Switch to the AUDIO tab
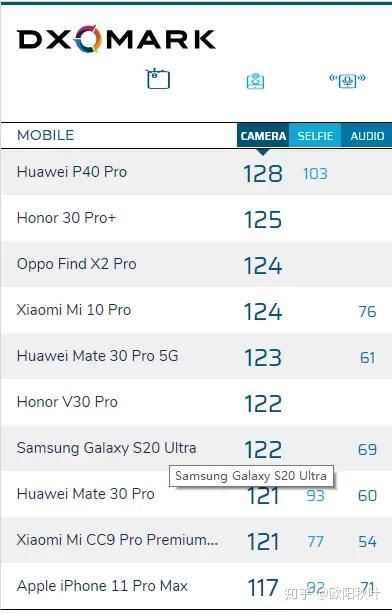Screen dimensions: 392x613 pyautogui.click(x=367, y=136)
